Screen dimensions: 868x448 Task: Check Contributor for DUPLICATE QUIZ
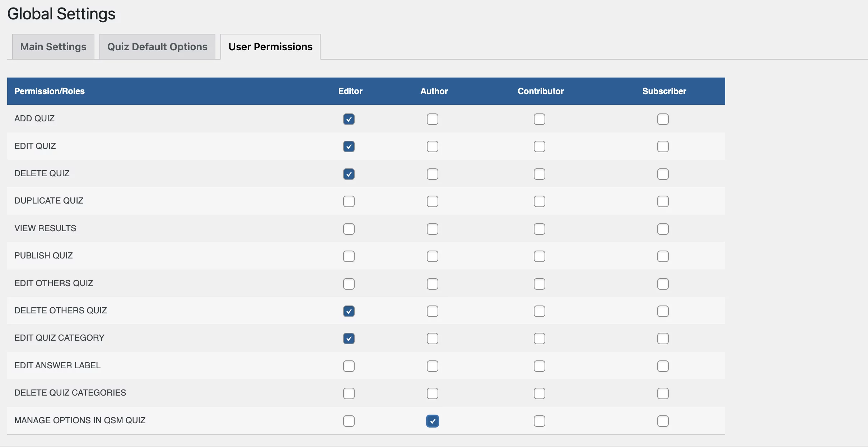[x=540, y=201]
